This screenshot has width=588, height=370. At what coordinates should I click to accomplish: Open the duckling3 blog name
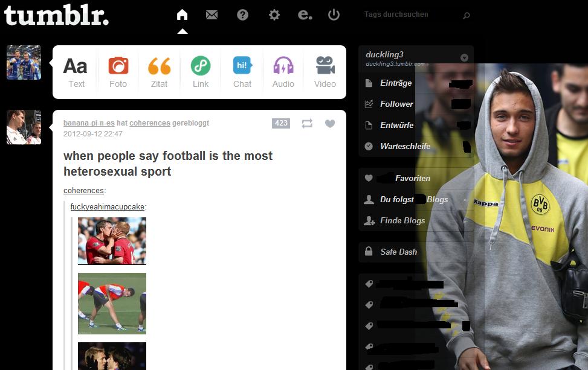385,54
